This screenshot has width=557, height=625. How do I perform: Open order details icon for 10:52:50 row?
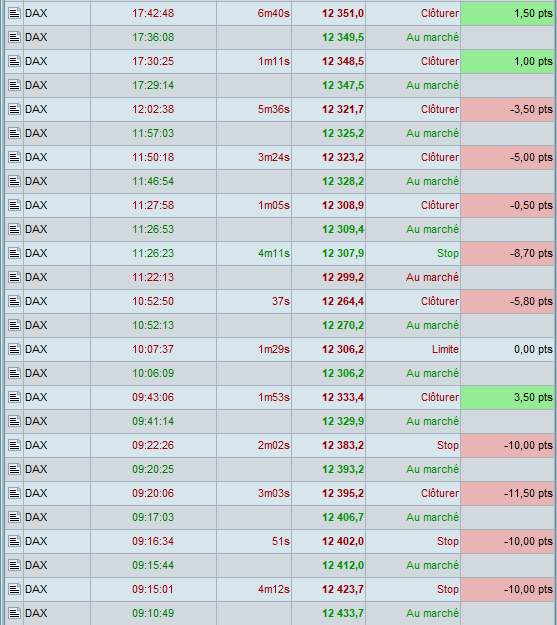pyautogui.click(x=14, y=301)
